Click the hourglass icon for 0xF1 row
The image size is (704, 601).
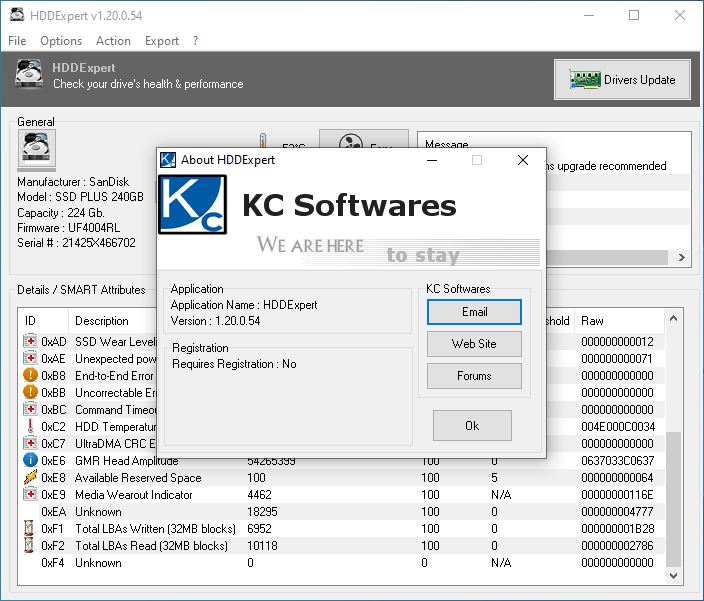pos(29,528)
